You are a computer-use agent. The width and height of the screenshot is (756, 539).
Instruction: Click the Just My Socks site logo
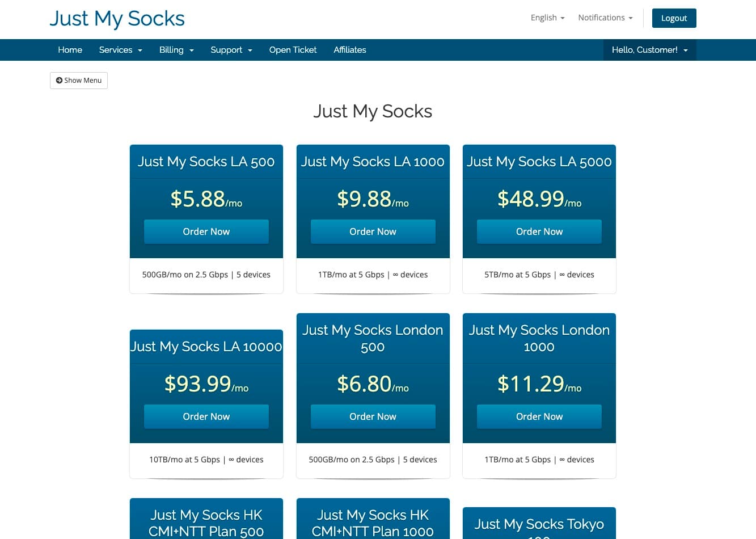[x=117, y=19]
